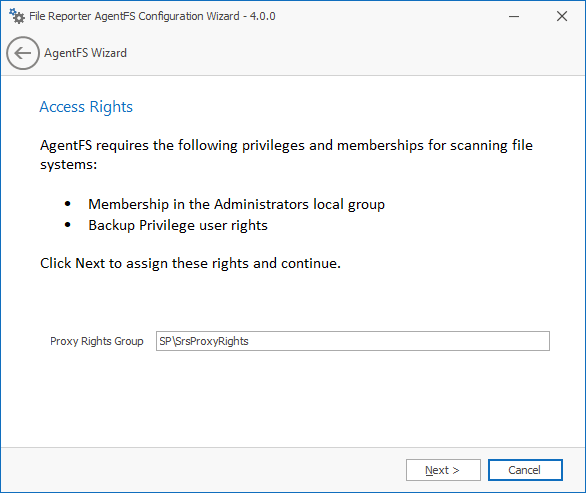Click the second bullet point marker
The height and width of the screenshot is (493, 586).
point(68,225)
